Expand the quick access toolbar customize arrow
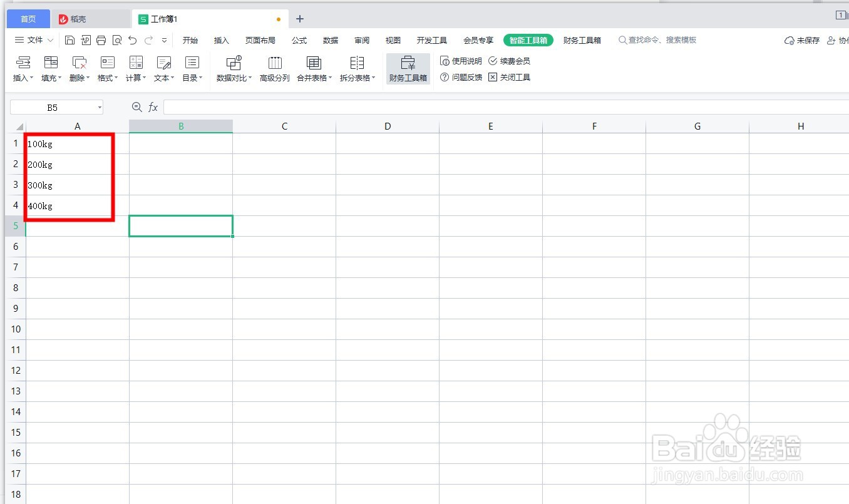849x504 pixels. tap(164, 40)
